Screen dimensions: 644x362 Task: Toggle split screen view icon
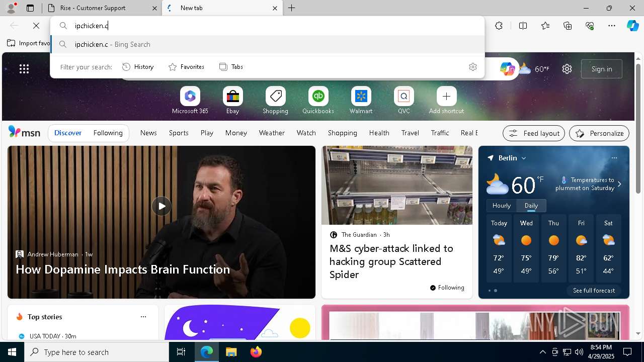pos(523,26)
